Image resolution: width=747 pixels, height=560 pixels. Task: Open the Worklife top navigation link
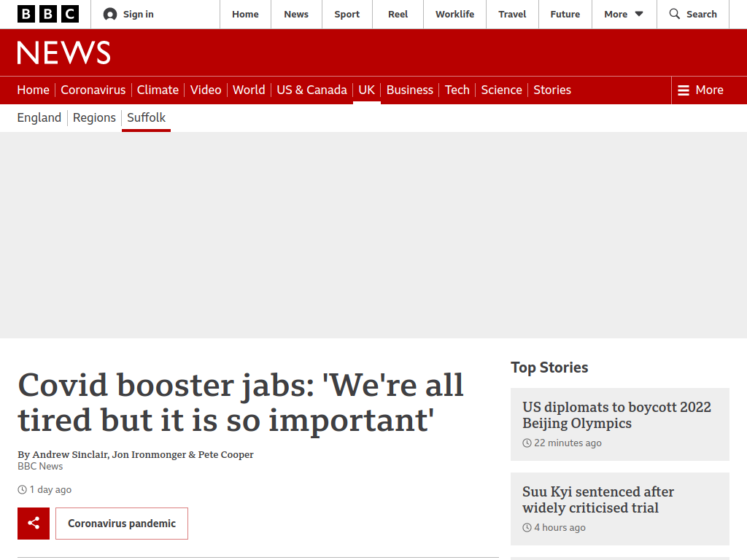click(454, 15)
